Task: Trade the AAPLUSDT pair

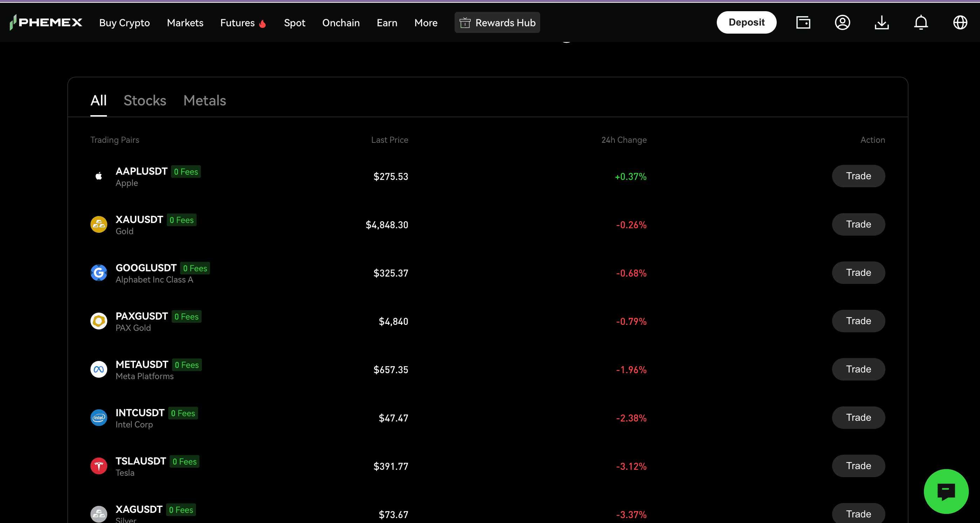Action: [858, 176]
